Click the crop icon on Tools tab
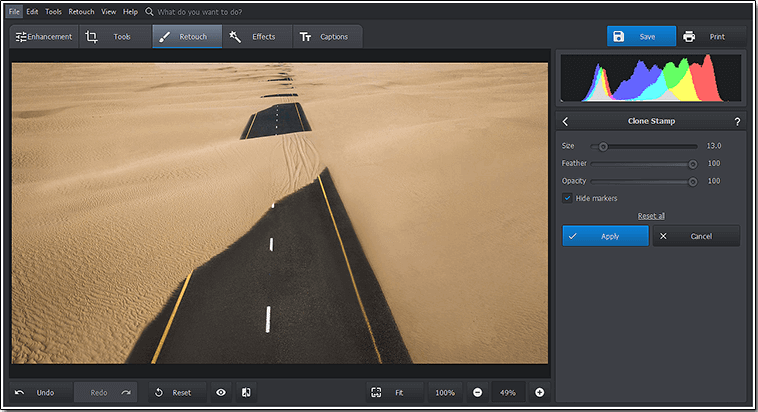This screenshot has height=412, width=758. (91, 37)
